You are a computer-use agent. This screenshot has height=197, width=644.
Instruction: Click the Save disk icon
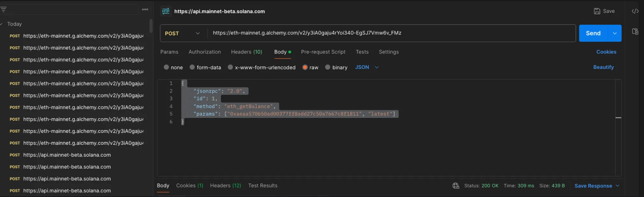tap(597, 11)
